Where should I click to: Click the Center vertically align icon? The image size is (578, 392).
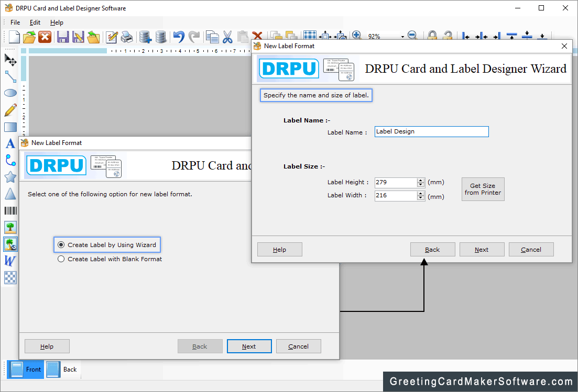pos(527,36)
